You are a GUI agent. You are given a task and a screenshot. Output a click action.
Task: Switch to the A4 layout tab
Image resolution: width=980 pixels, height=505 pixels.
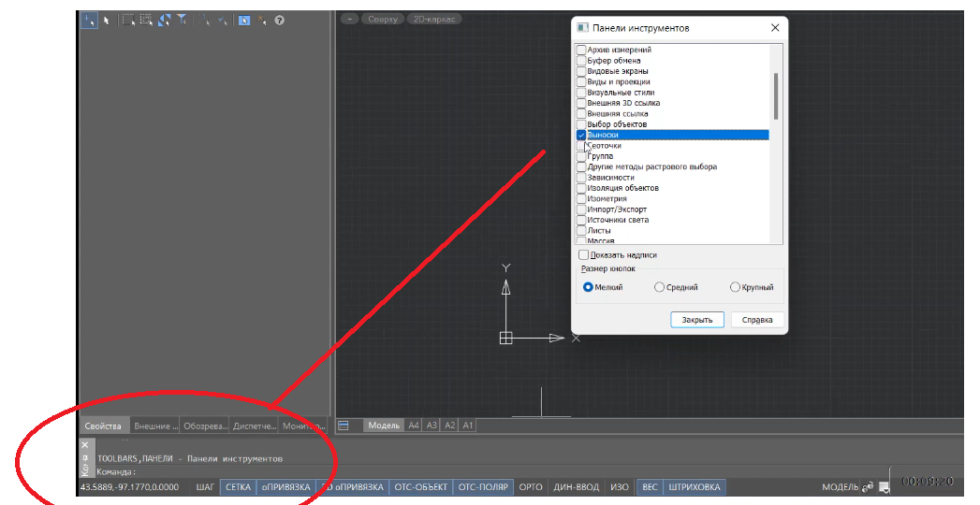coord(414,426)
